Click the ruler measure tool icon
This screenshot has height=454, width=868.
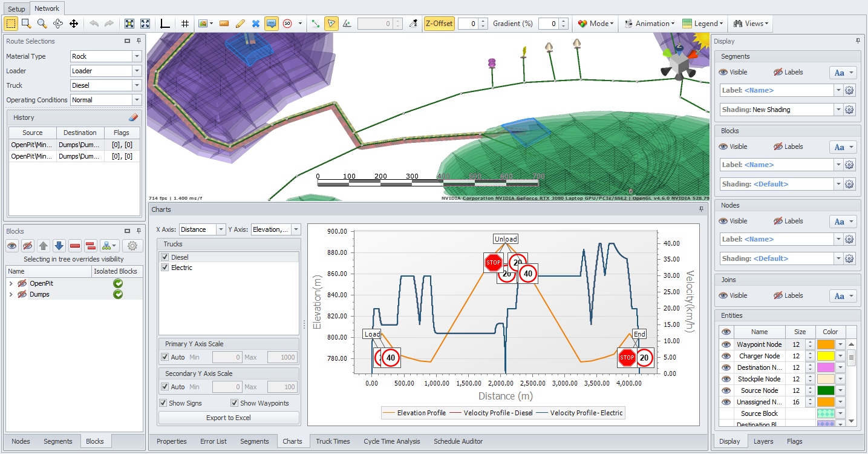point(224,24)
